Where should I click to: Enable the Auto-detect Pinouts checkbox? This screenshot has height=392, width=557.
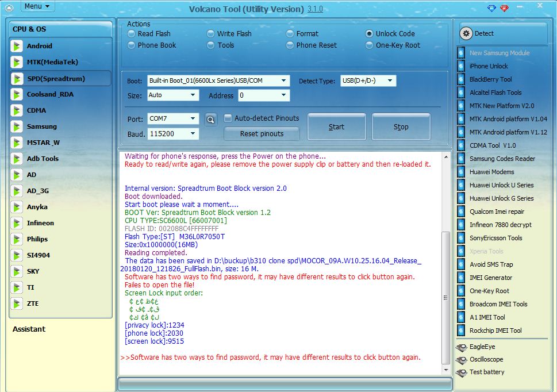[x=228, y=118]
